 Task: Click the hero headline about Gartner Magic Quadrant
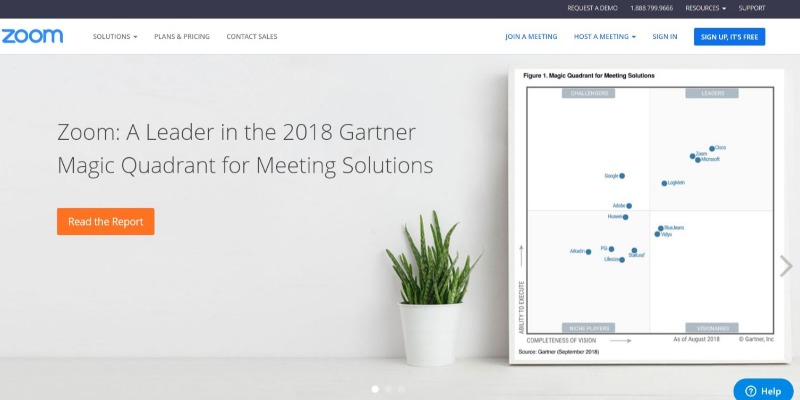tap(245, 149)
